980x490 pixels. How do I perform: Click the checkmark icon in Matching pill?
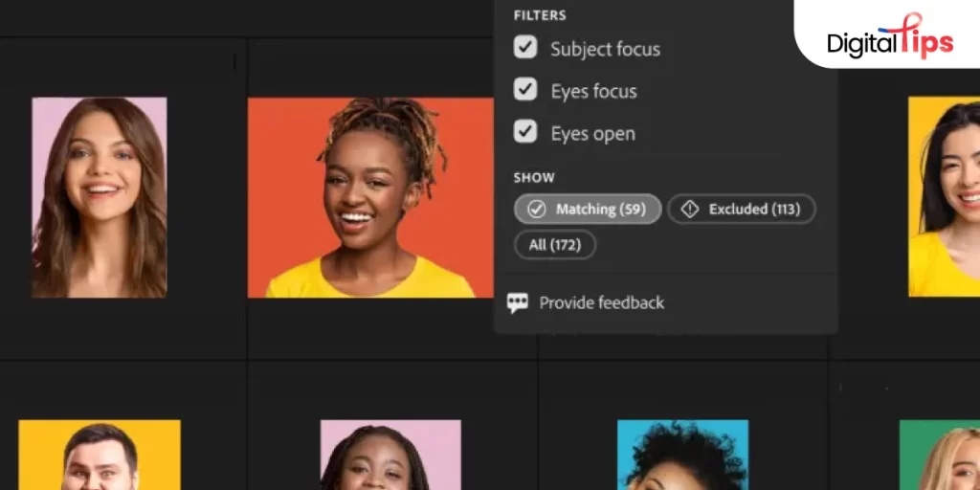(x=536, y=209)
